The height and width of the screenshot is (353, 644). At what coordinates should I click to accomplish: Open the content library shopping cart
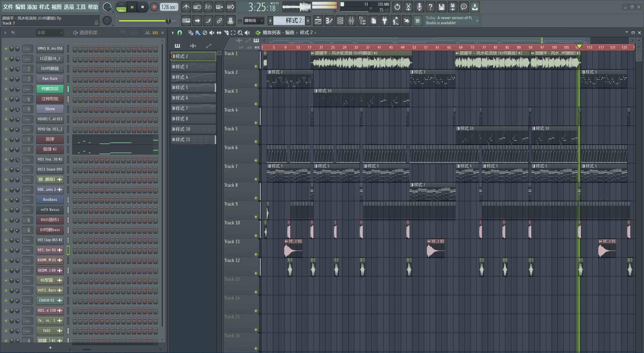click(417, 21)
